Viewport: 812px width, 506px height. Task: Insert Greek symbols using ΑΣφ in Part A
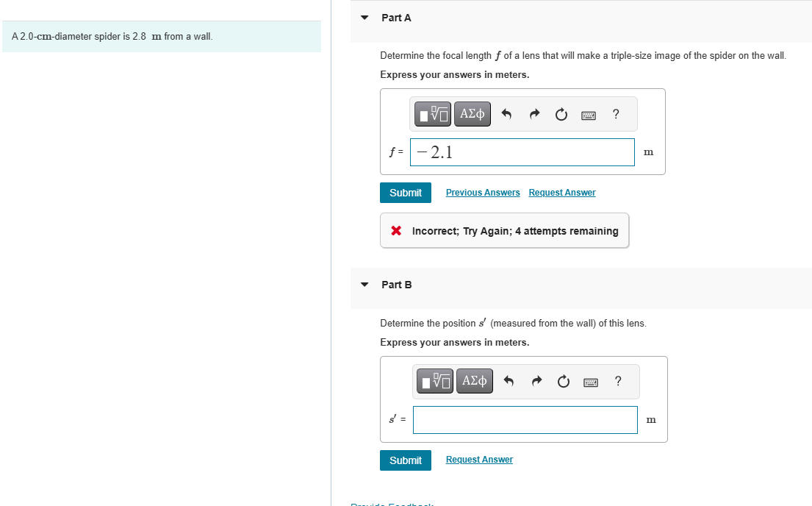click(472, 114)
